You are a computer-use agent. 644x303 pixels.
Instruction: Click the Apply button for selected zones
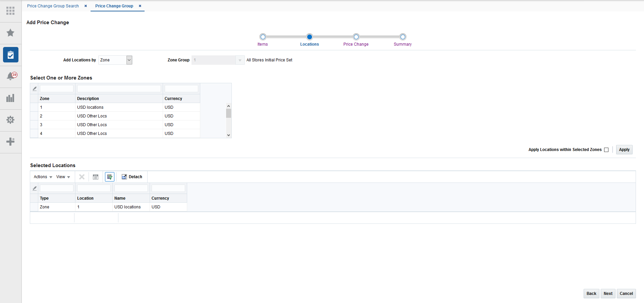point(624,150)
